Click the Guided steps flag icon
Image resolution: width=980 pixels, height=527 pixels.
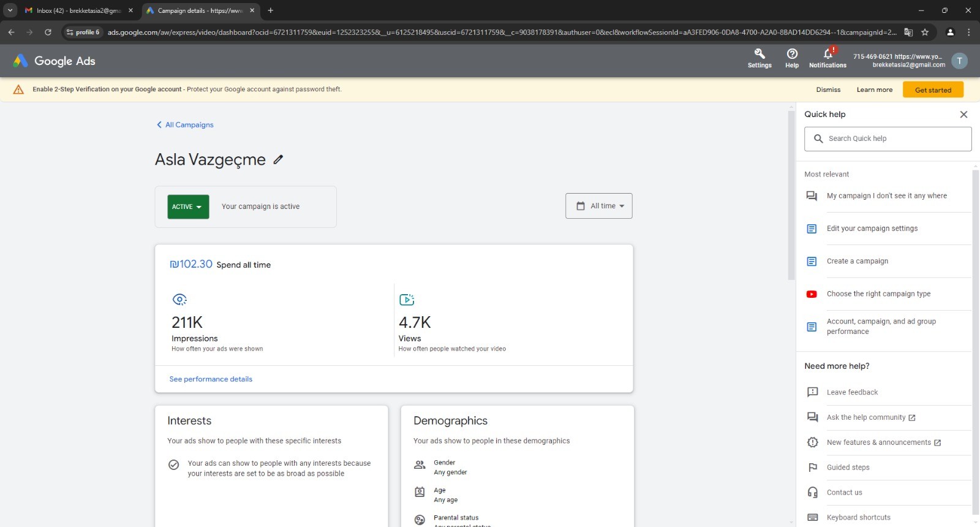(x=813, y=468)
